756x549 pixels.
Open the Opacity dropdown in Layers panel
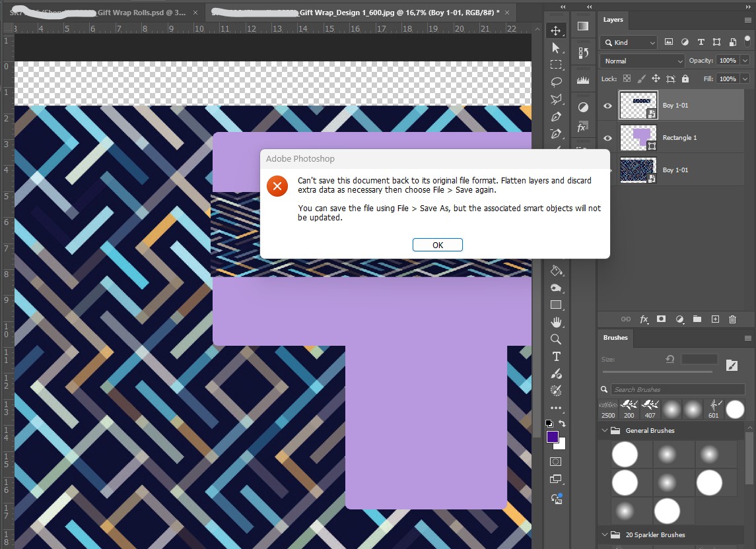[745, 60]
